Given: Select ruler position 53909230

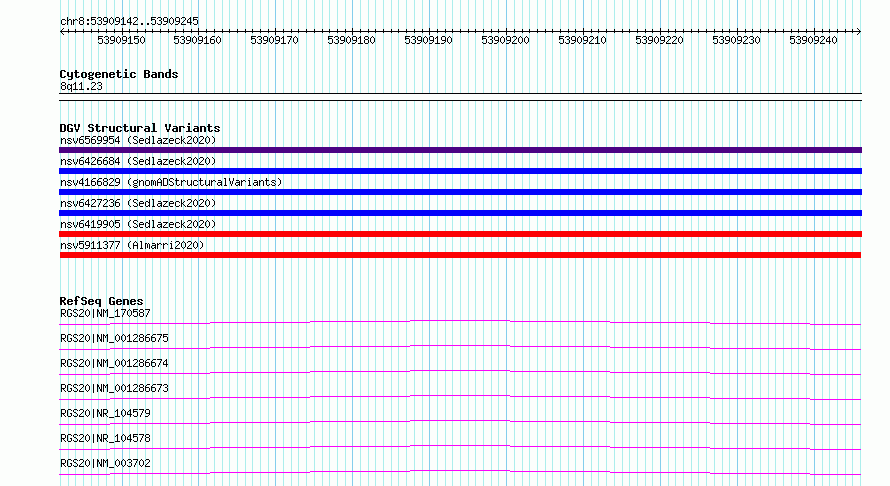Looking at the screenshot, I should 736,40.
